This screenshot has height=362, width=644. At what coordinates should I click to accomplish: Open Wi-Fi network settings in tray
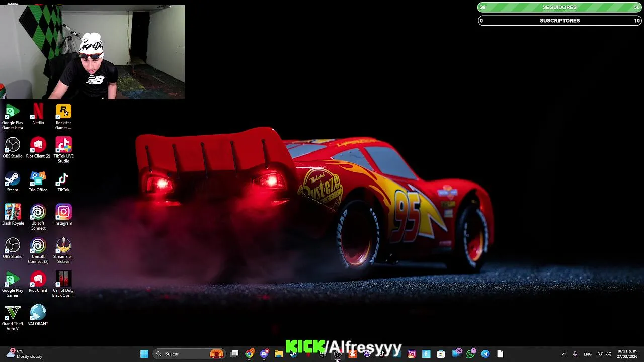pyautogui.click(x=600, y=354)
